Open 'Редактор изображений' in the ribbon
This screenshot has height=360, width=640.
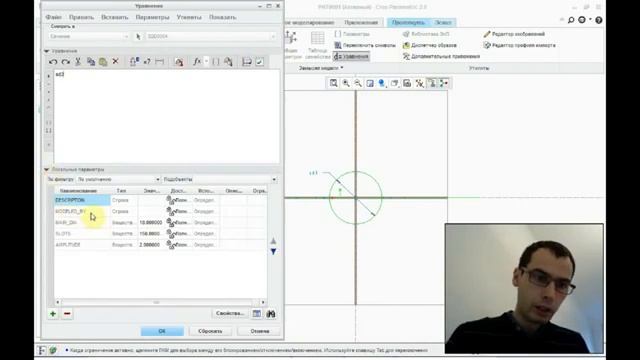click(x=514, y=34)
